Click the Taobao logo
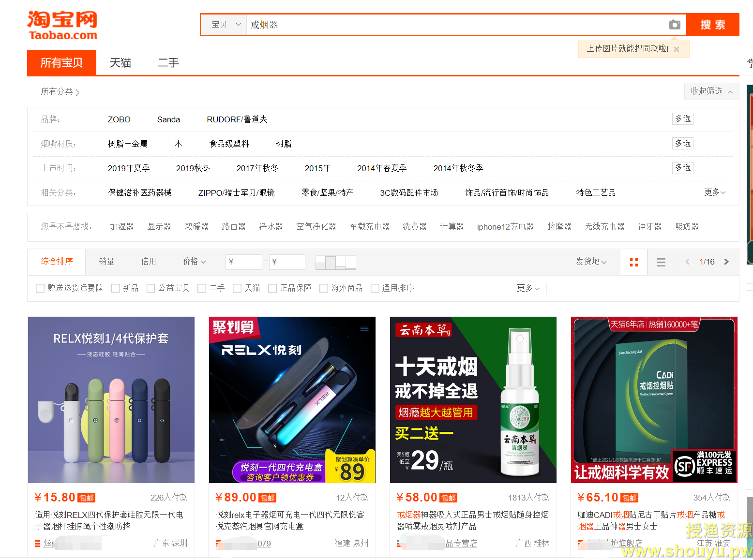The image size is (753, 560). pos(62,26)
